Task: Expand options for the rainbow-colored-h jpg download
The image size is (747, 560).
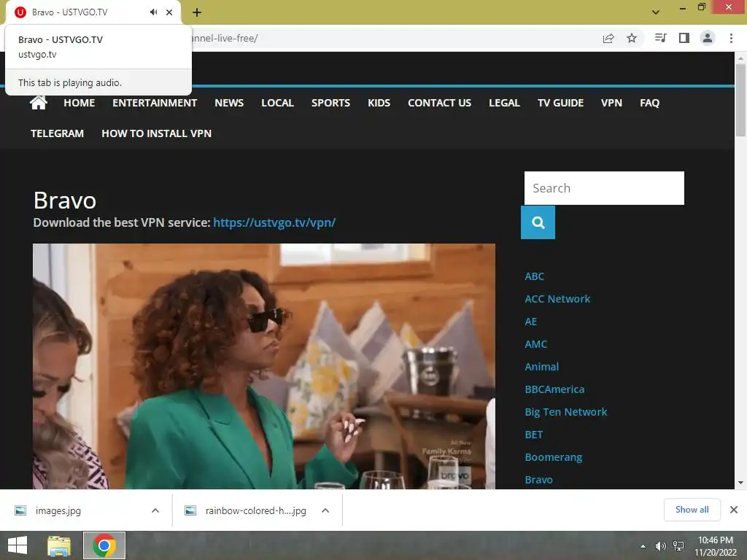Action: pos(325,510)
